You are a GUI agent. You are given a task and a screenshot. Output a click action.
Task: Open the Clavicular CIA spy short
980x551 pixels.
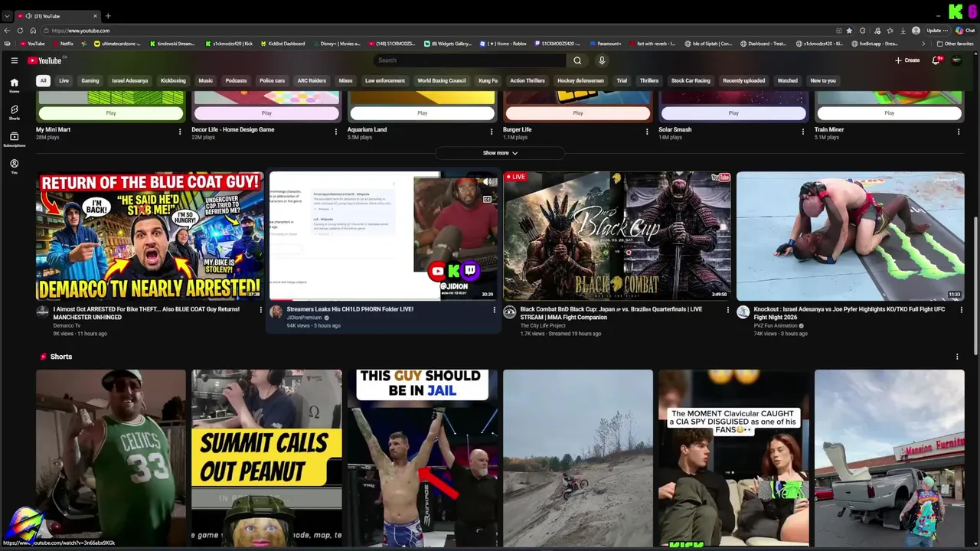733,458
